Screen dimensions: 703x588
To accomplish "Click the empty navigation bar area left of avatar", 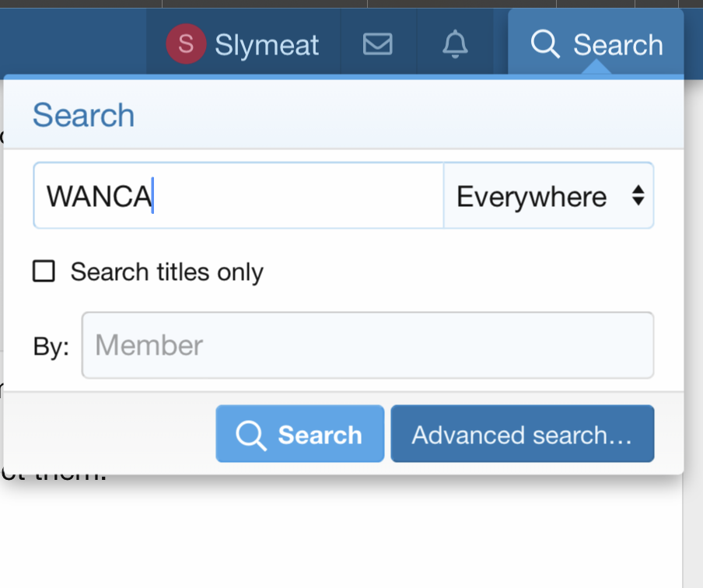I will 73,41.
